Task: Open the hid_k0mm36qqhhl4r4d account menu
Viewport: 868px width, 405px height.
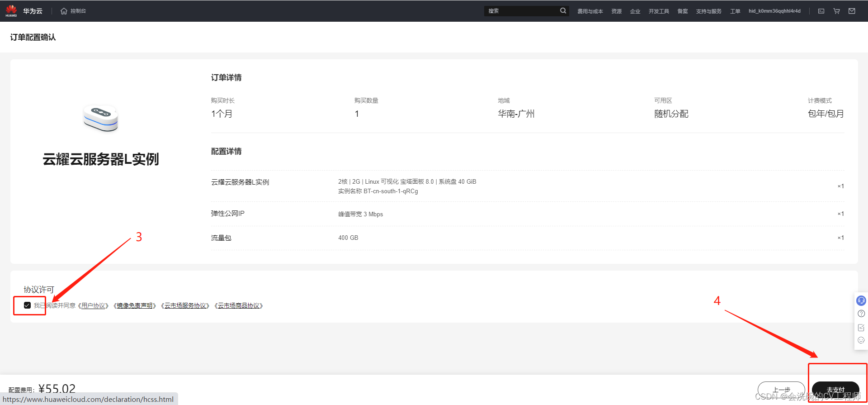Action: pyautogui.click(x=774, y=11)
